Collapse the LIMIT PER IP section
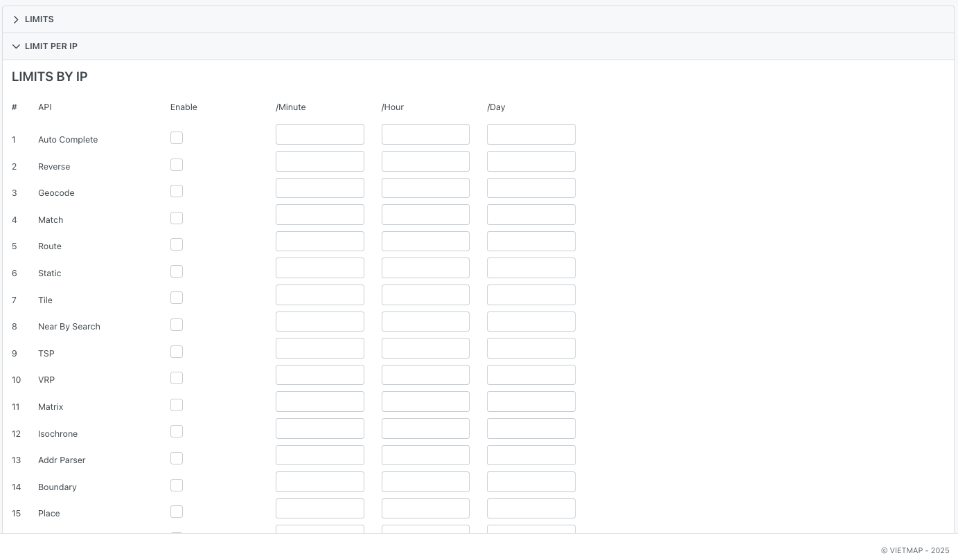The width and height of the screenshot is (958, 560). pyautogui.click(x=51, y=46)
